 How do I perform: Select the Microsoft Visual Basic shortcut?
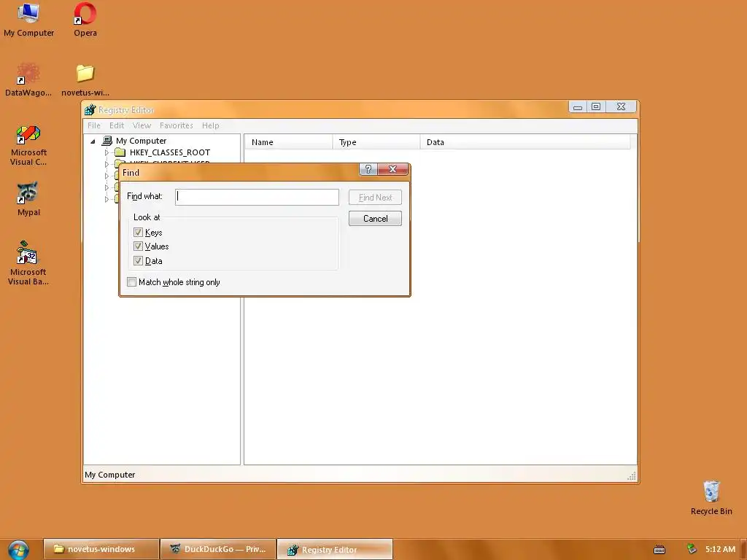[28, 262]
